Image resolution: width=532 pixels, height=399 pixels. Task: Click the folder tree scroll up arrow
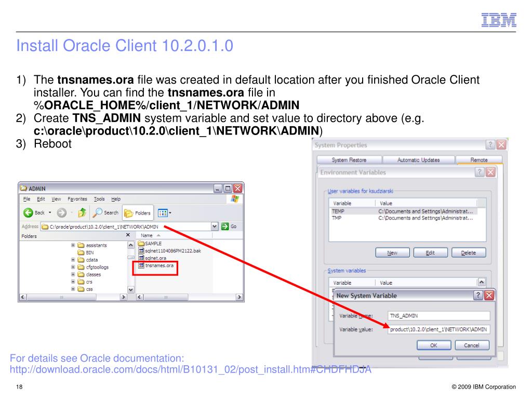130,245
